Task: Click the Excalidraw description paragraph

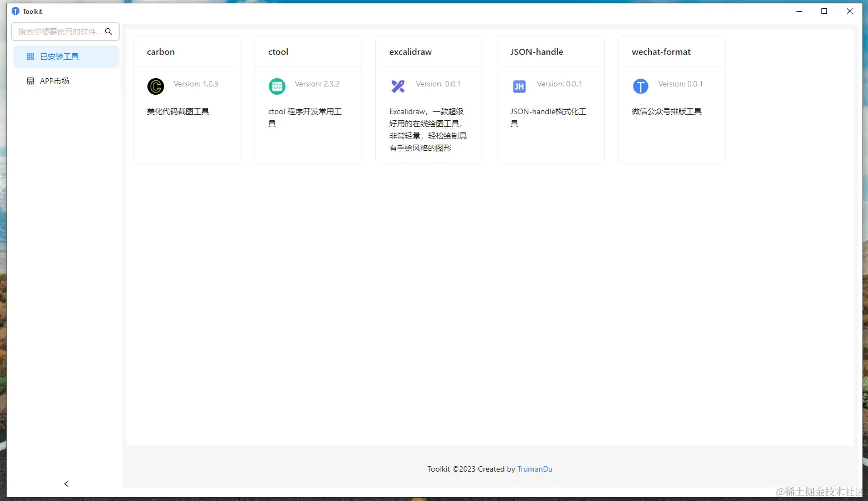Action: point(428,130)
